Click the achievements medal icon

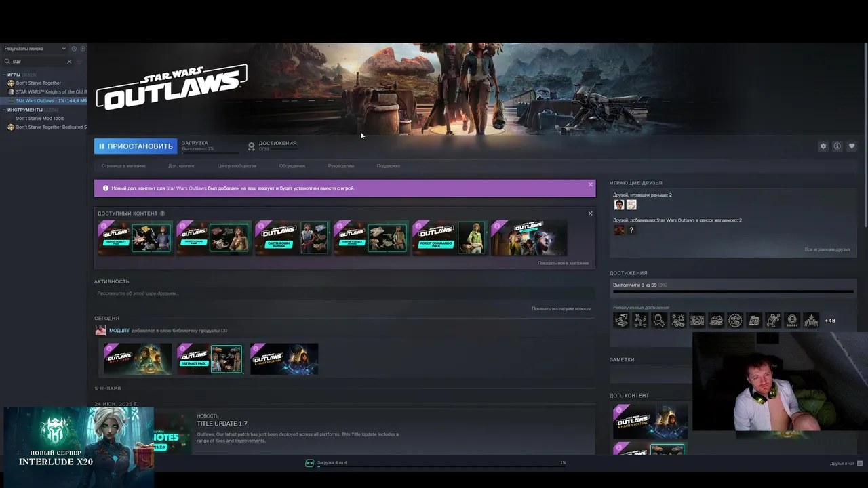pyautogui.click(x=252, y=146)
